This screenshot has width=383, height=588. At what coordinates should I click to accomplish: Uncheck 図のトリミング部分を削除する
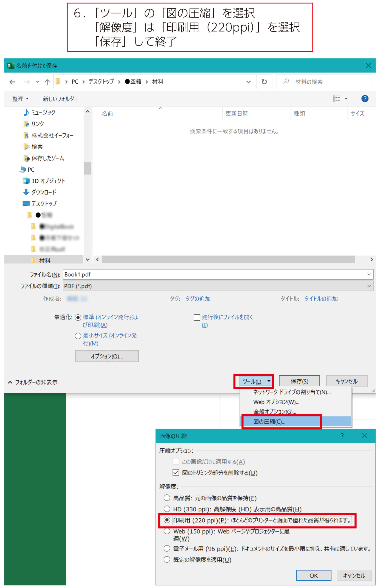[x=176, y=472]
